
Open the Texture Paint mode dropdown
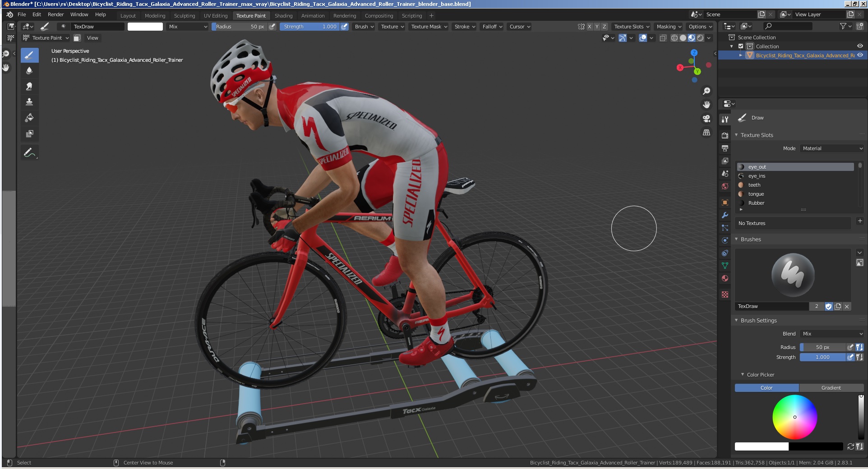[46, 38]
